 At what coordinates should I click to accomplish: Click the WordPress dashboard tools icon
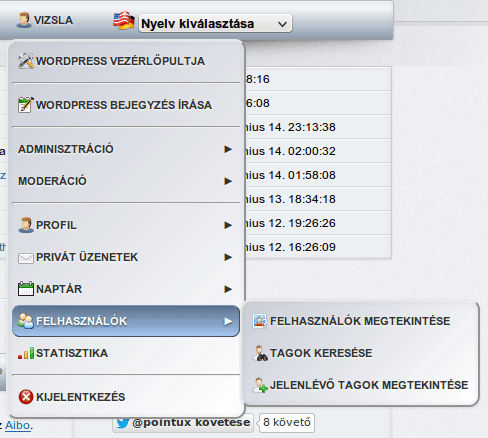click(26, 61)
